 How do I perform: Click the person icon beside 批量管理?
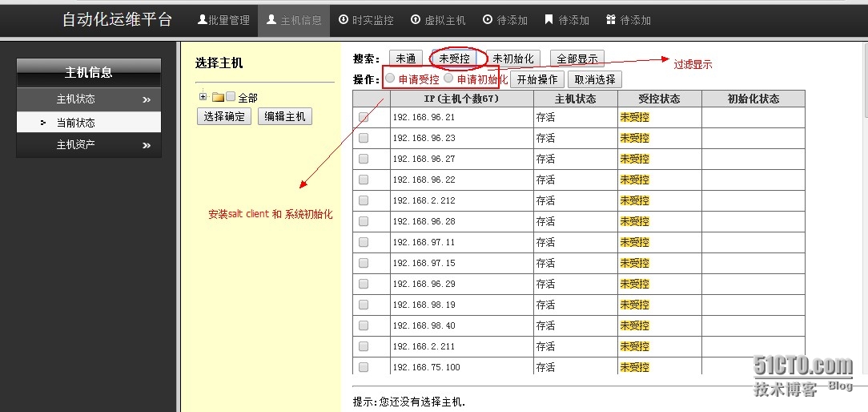pos(203,20)
